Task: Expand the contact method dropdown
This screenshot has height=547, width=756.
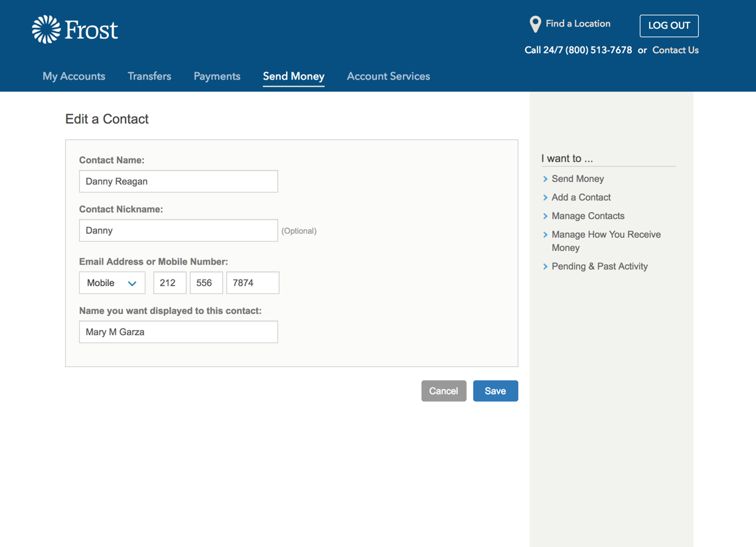Action: (x=112, y=282)
